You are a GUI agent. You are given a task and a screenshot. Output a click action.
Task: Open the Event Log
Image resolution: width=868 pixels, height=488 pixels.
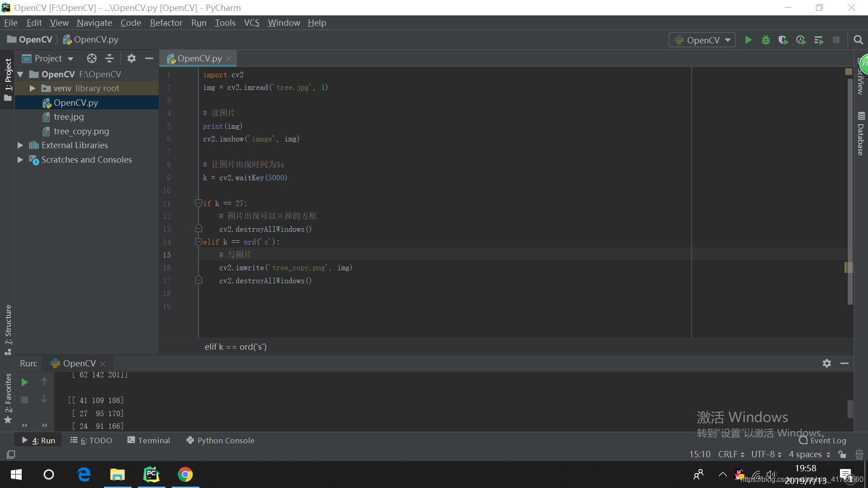823,440
